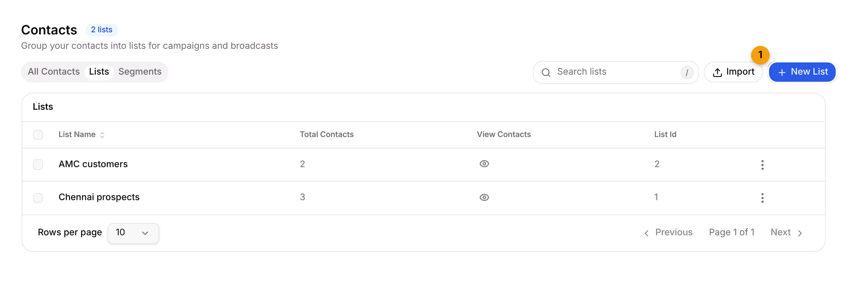This screenshot has height=302, width=868.
Task: Focus the Search lists field
Action: pyautogui.click(x=615, y=72)
